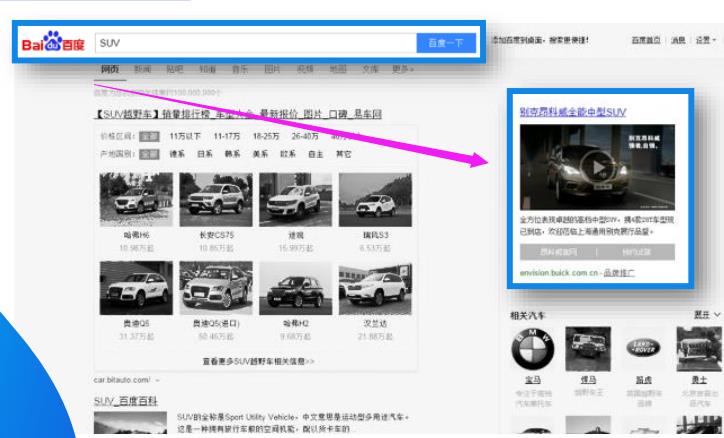Open the 勇士 related car thumbnail
Screen dimensions: 724x438
coord(699,349)
